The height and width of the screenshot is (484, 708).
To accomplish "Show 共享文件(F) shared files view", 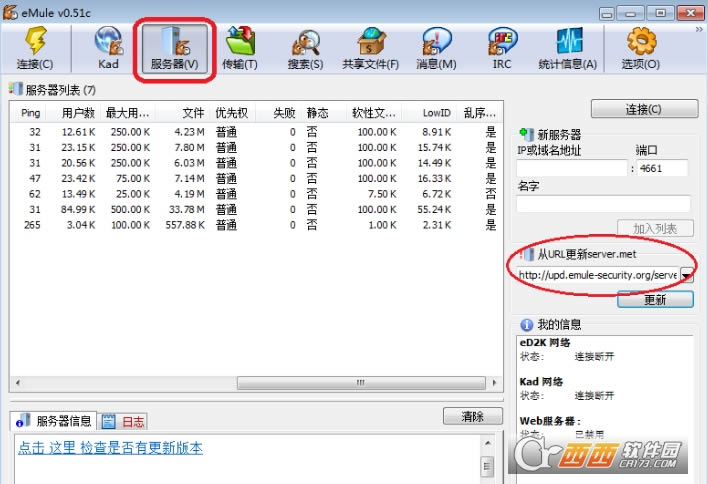I will (x=370, y=48).
